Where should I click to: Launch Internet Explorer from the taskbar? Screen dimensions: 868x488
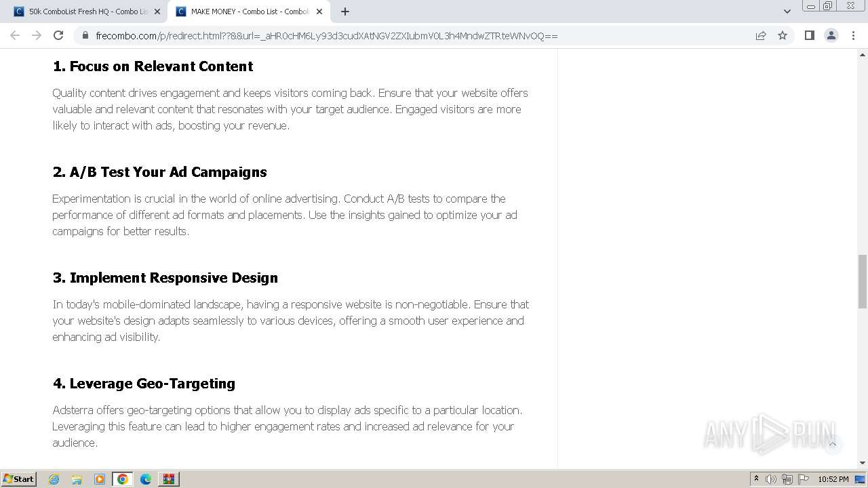click(x=54, y=479)
